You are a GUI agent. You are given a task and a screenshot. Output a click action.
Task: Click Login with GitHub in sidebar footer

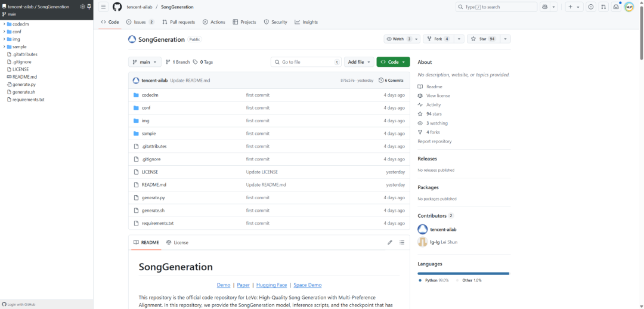coord(18,304)
